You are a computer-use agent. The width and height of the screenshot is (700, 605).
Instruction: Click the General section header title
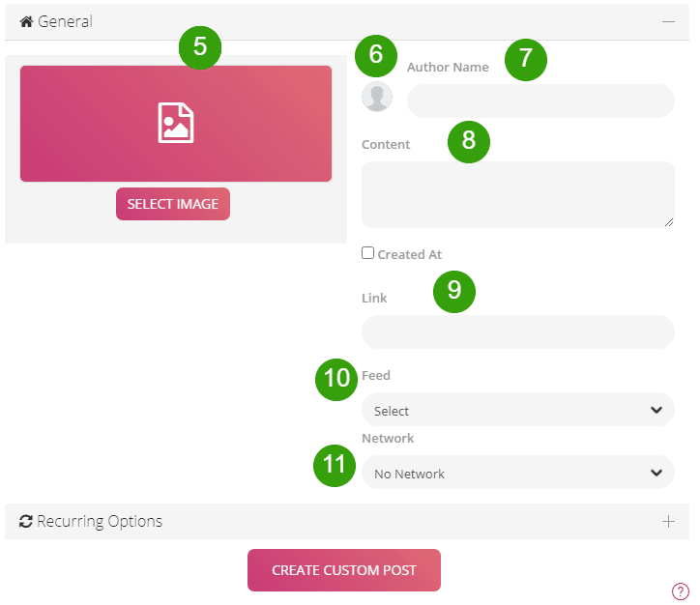click(65, 20)
